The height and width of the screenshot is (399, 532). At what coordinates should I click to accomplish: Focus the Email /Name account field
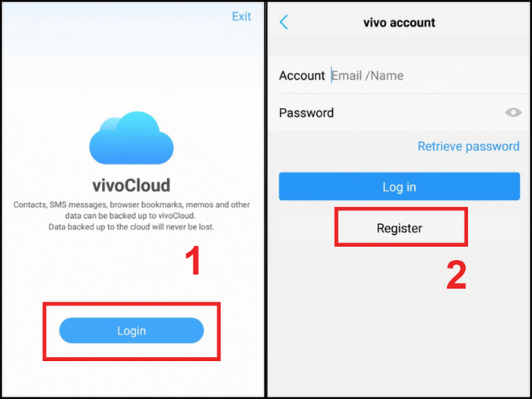(x=426, y=75)
